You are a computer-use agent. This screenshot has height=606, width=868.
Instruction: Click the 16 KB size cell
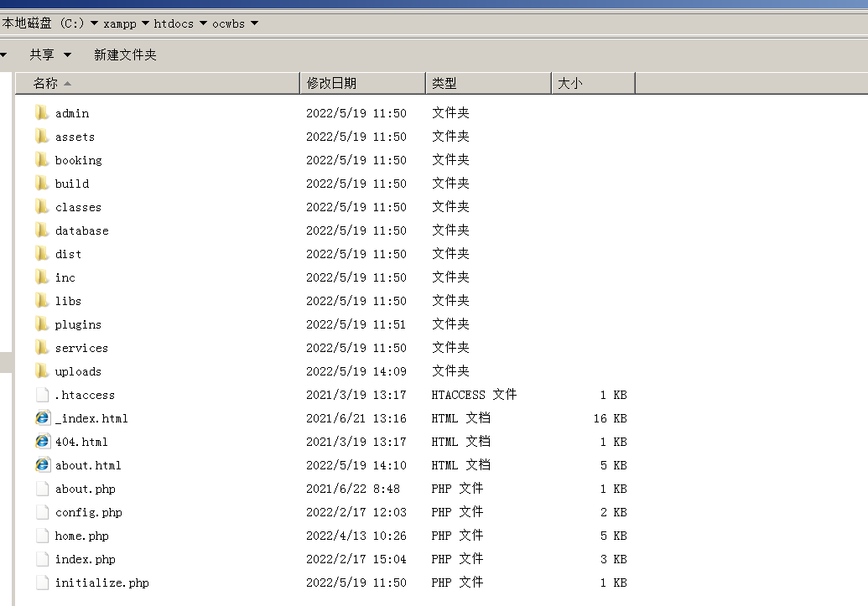click(610, 418)
